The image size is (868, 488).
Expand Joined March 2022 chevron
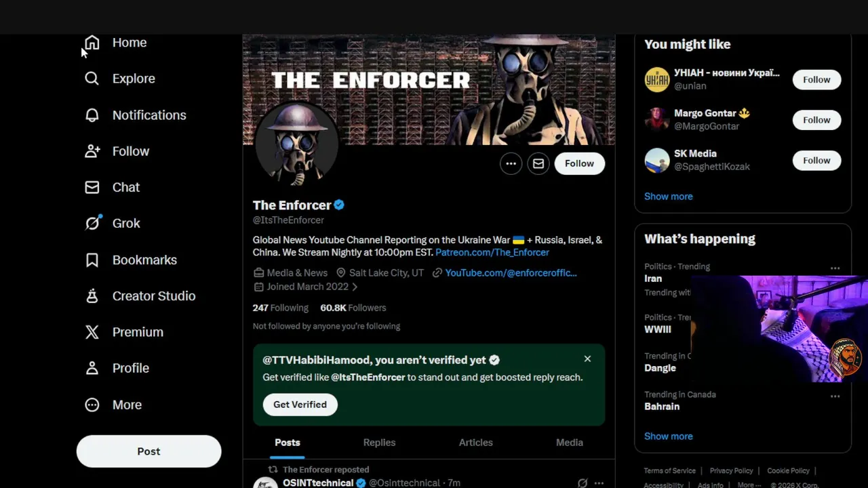355,287
